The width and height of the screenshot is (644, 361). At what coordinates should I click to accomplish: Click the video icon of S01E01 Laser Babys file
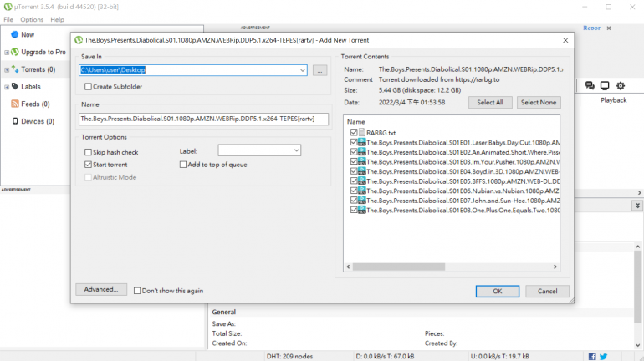(362, 142)
